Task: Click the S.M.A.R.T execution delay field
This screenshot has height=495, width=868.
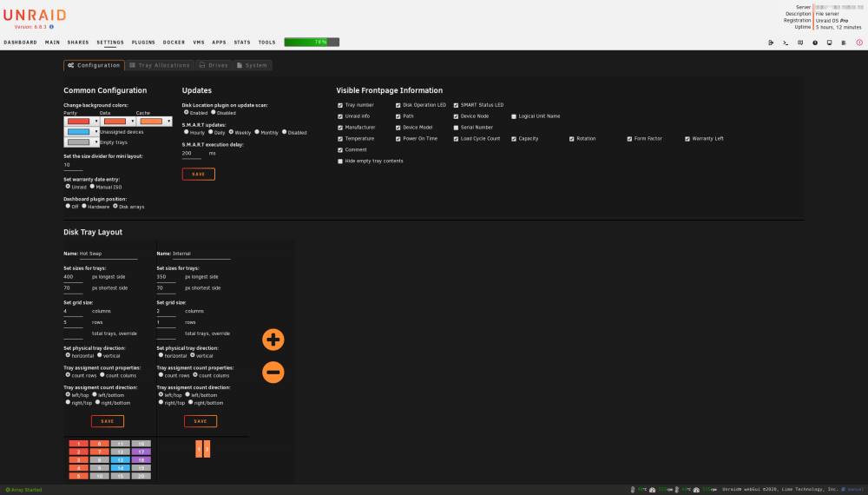Action: [x=192, y=154]
